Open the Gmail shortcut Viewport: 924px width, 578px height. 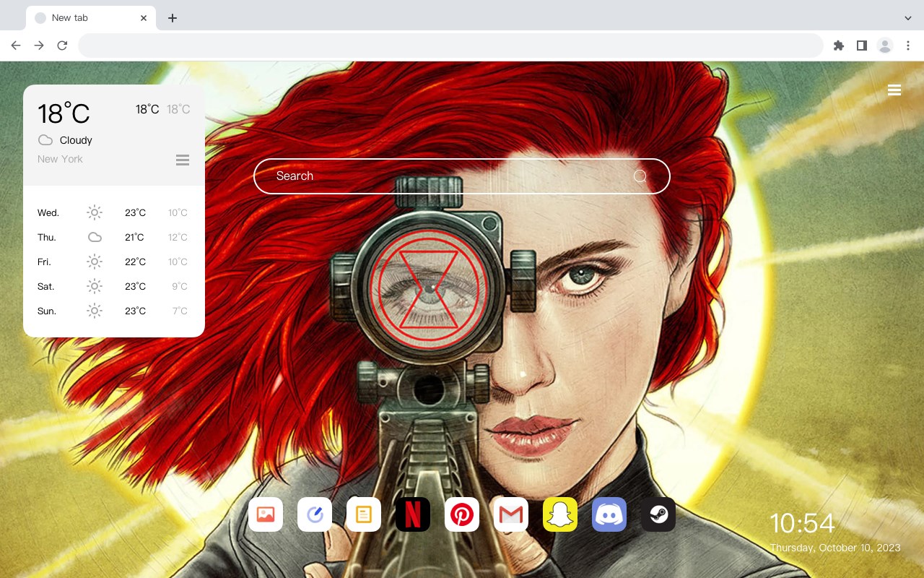(511, 514)
